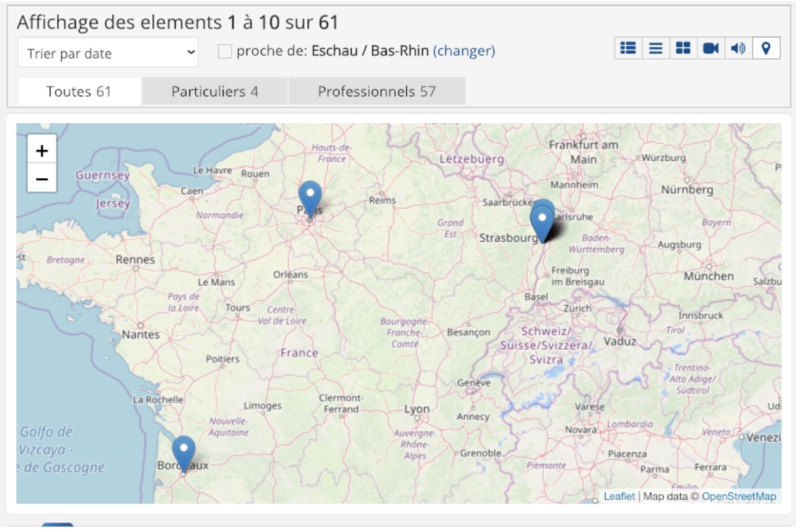Select the map pin view icon
The width and height of the screenshot is (800, 530).
click(766, 48)
